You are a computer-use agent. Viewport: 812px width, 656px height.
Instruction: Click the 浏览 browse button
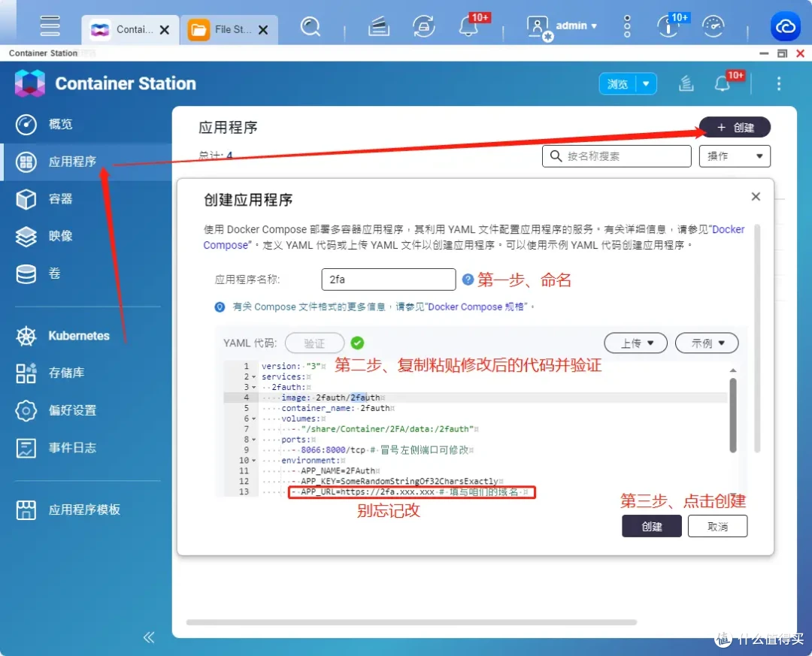(617, 84)
